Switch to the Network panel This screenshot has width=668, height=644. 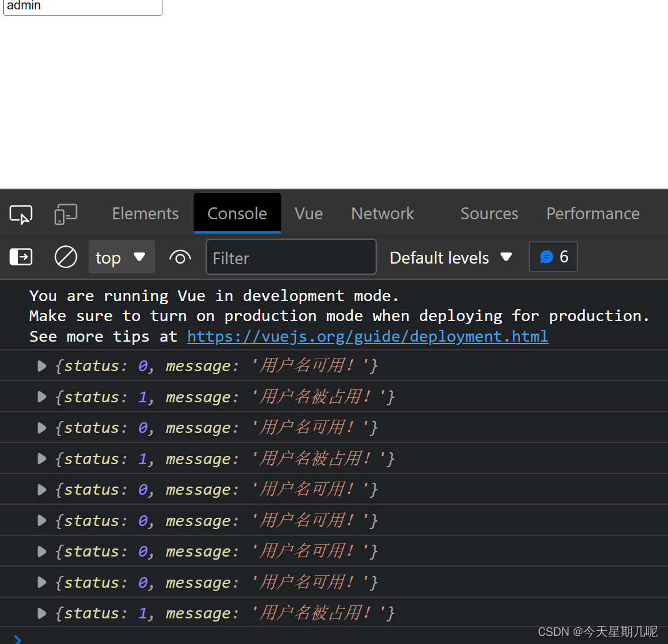pos(382,213)
